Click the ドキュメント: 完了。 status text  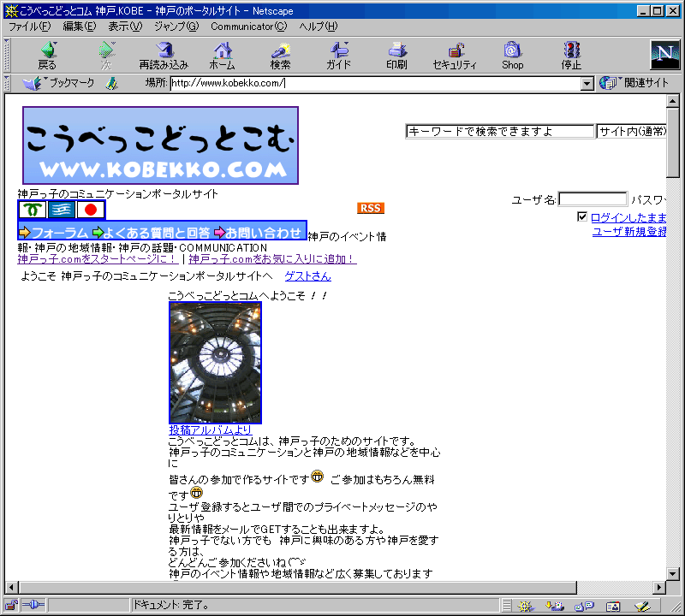coord(171,605)
